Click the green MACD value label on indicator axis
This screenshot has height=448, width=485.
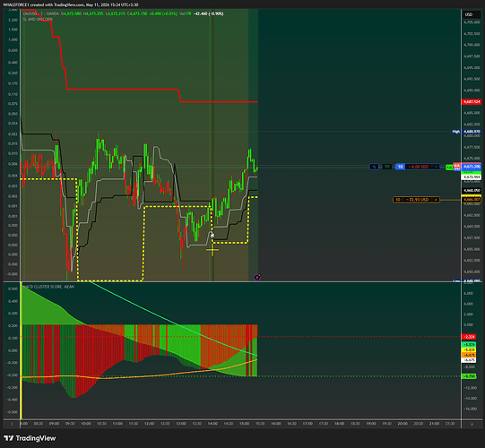[x=469, y=376]
